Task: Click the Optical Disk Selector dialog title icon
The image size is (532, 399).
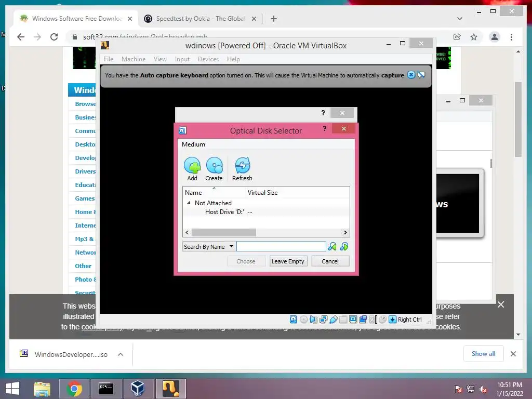Action: [x=182, y=130]
